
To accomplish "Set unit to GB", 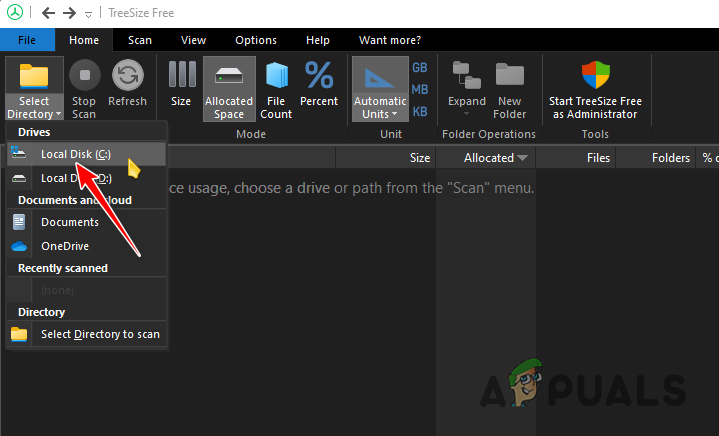I will [420, 67].
